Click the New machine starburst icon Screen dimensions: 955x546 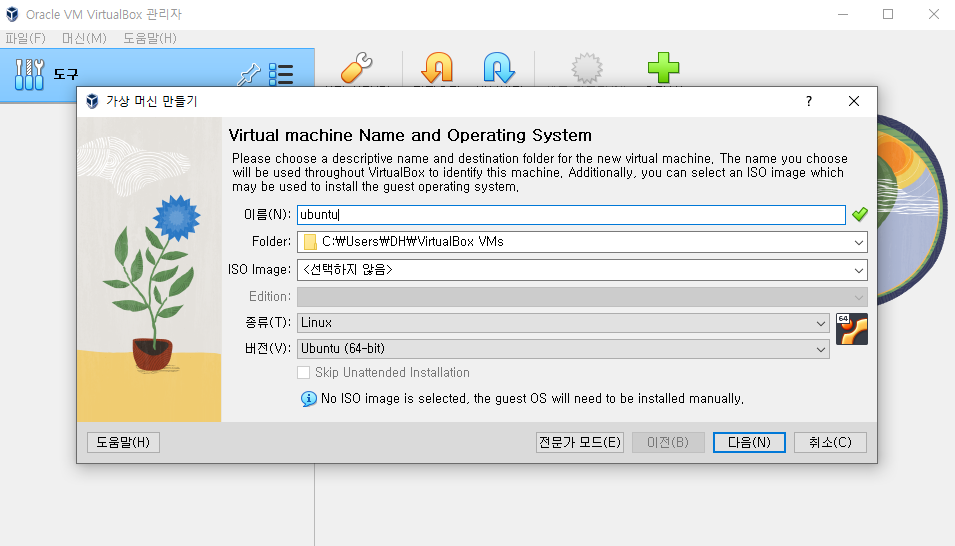(x=587, y=68)
